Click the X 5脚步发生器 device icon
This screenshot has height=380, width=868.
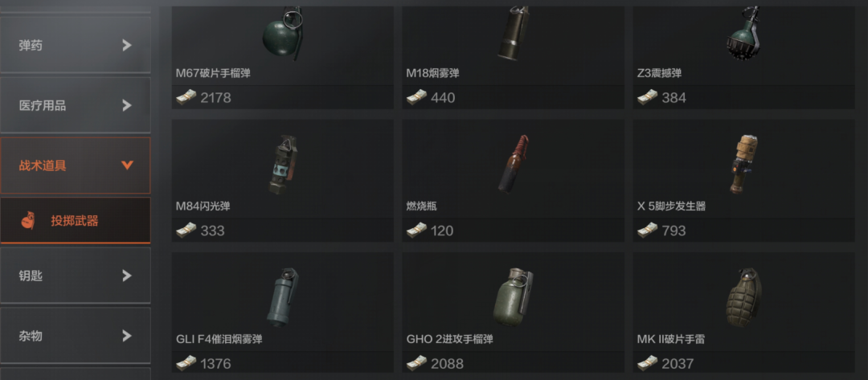tap(744, 164)
